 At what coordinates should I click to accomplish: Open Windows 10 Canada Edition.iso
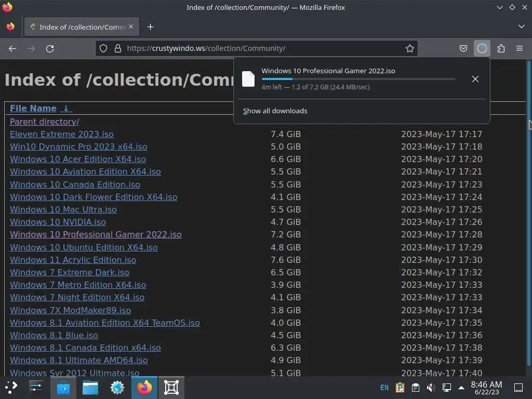(x=75, y=184)
